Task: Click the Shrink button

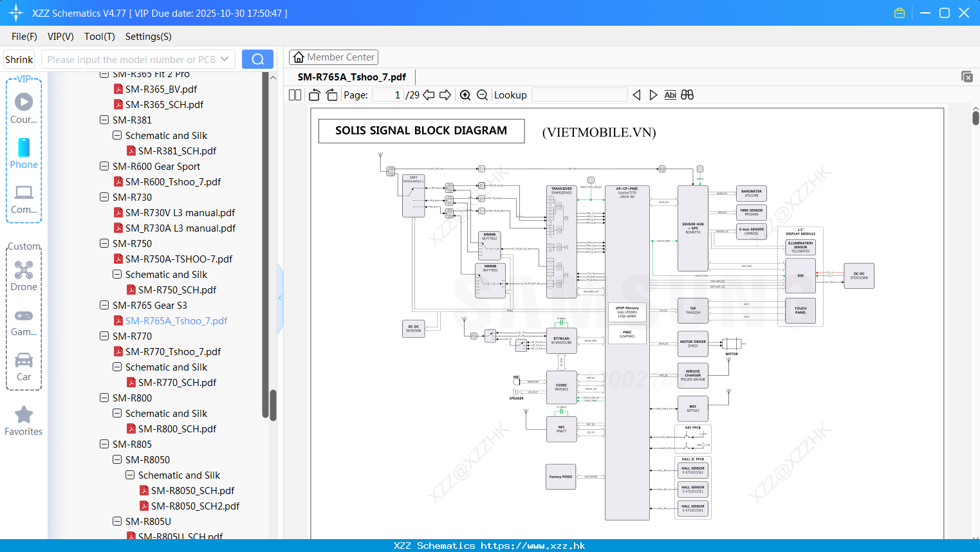Action: click(x=19, y=59)
